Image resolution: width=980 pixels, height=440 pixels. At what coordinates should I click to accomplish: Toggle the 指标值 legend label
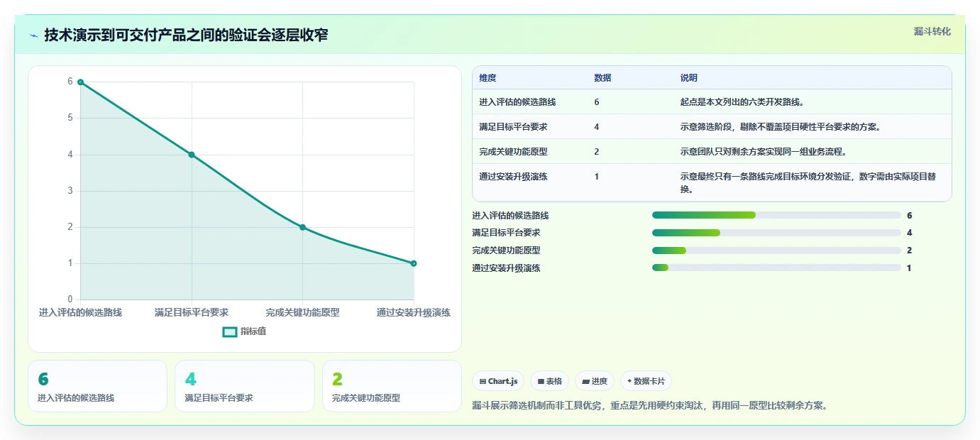[253, 331]
